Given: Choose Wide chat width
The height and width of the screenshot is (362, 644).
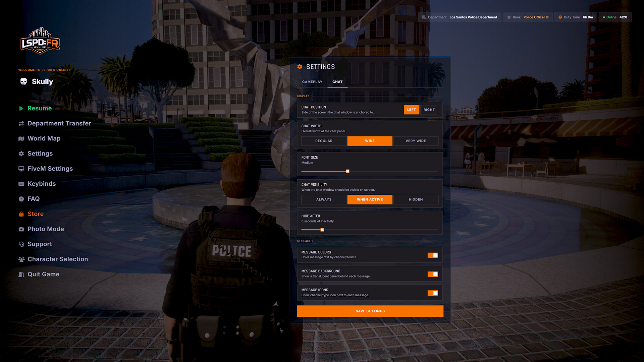Looking at the screenshot, I should [x=370, y=141].
